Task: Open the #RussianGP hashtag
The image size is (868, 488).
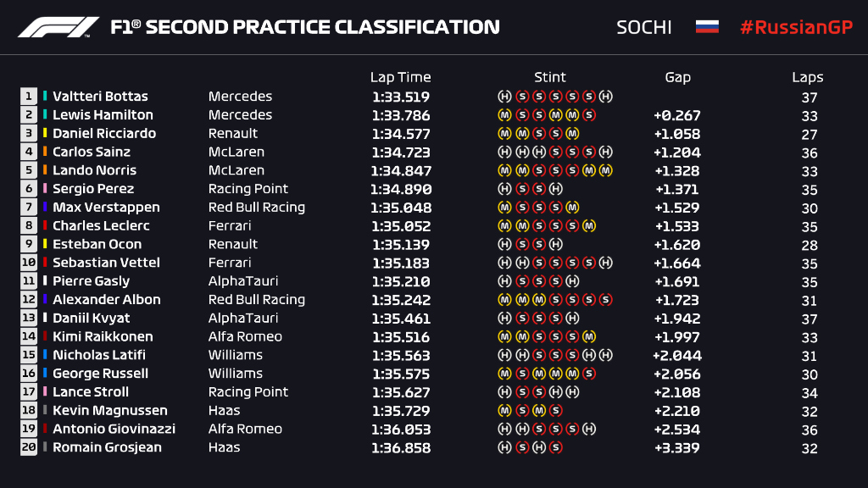Action: click(795, 27)
